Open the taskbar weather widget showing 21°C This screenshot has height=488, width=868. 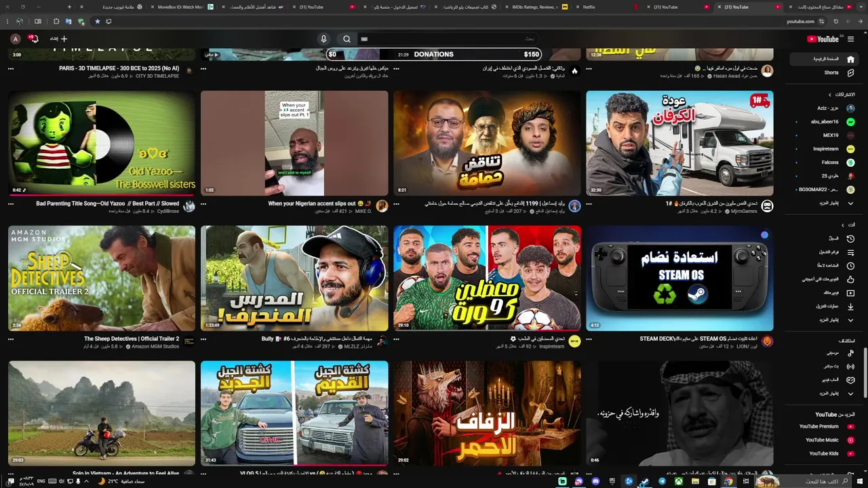click(121, 481)
